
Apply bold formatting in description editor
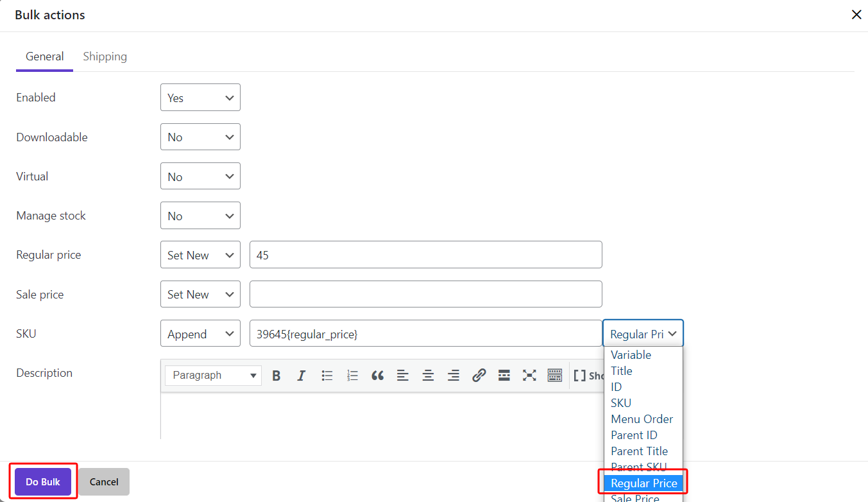coord(277,376)
